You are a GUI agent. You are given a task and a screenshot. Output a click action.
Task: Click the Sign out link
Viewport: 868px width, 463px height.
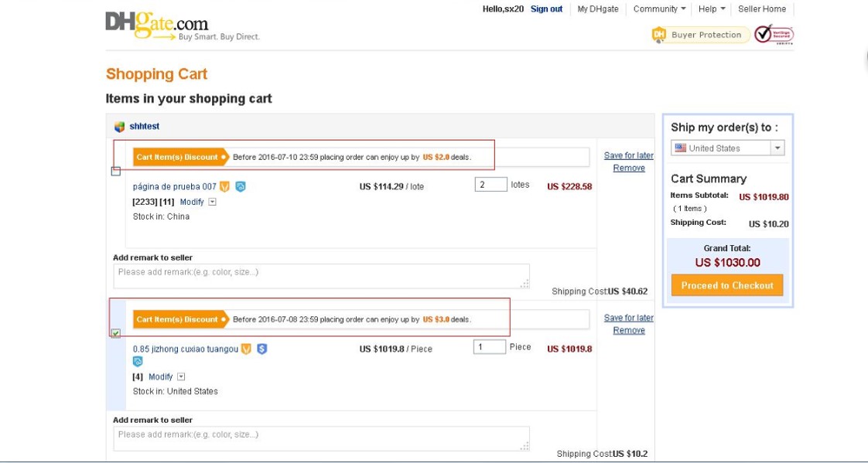[x=546, y=9]
